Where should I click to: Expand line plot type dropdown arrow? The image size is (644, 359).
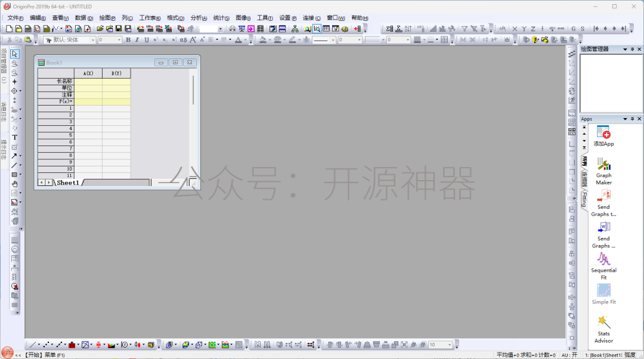point(39,345)
